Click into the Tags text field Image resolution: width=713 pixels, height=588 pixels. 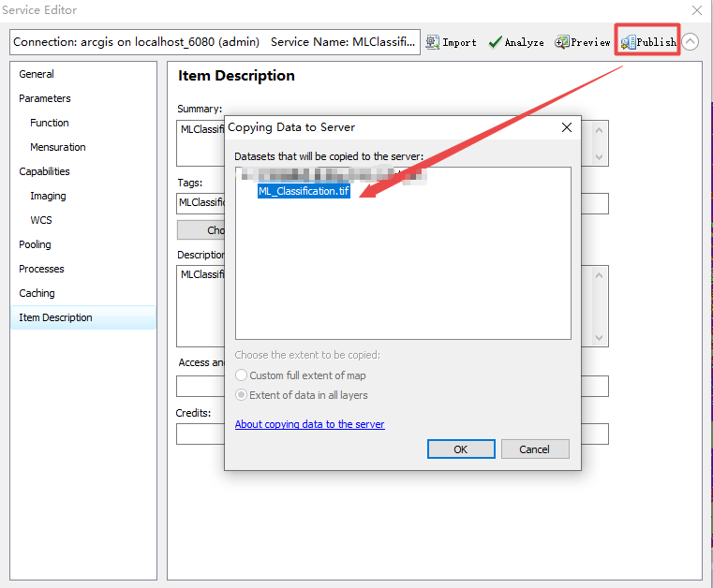pyautogui.click(x=201, y=203)
